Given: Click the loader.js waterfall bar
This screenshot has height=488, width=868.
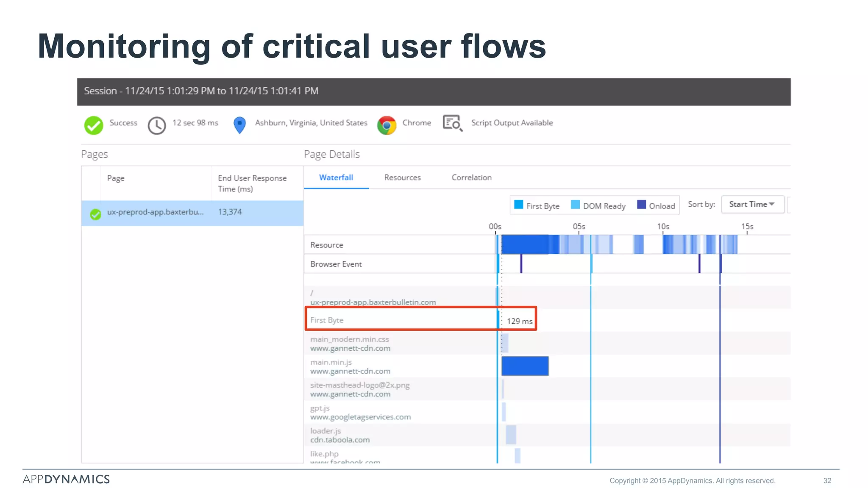Looking at the screenshot, I should tap(511, 435).
